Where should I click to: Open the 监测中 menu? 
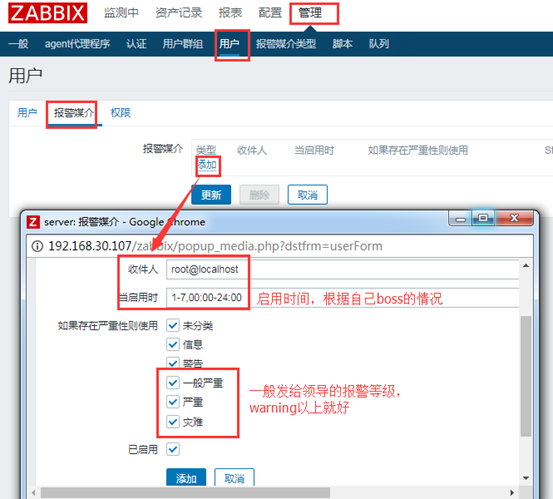coord(121,13)
